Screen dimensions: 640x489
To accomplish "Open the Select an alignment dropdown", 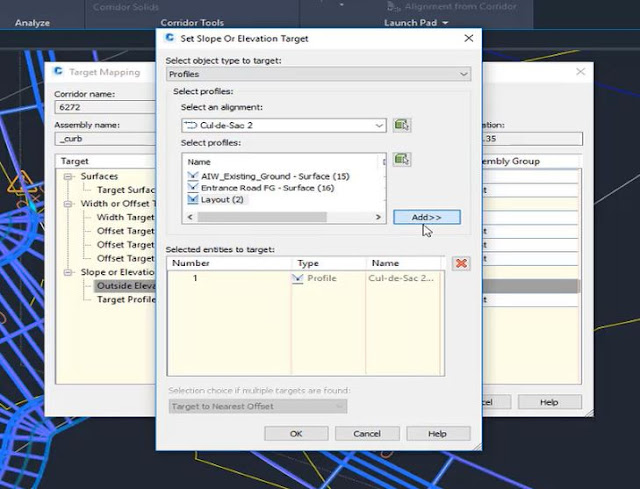I will point(379,125).
